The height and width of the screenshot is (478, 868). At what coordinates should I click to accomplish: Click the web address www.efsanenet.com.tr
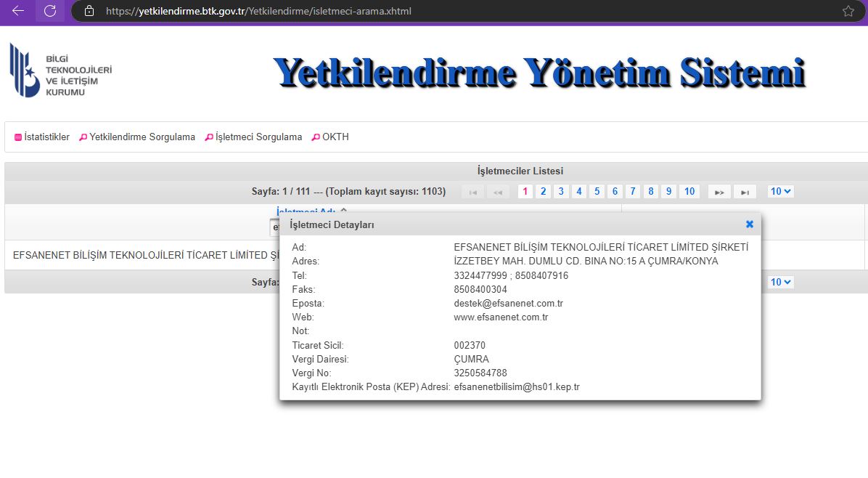(501, 317)
